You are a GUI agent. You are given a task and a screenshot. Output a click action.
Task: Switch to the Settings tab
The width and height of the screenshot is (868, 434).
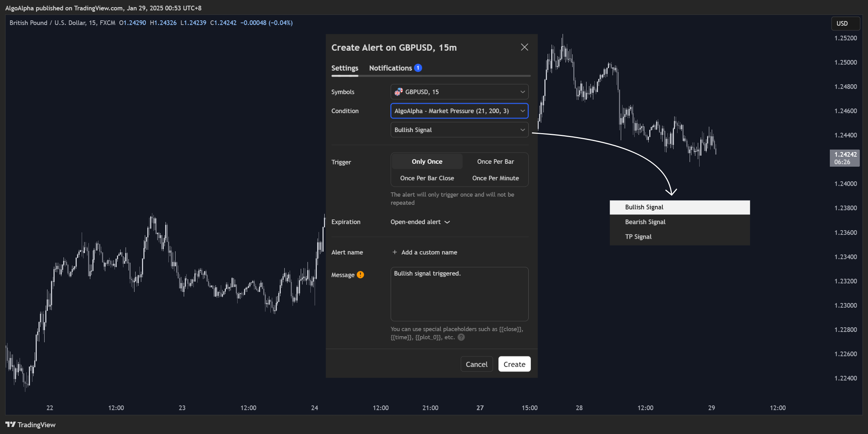pyautogui.click(x=345, y=68)
